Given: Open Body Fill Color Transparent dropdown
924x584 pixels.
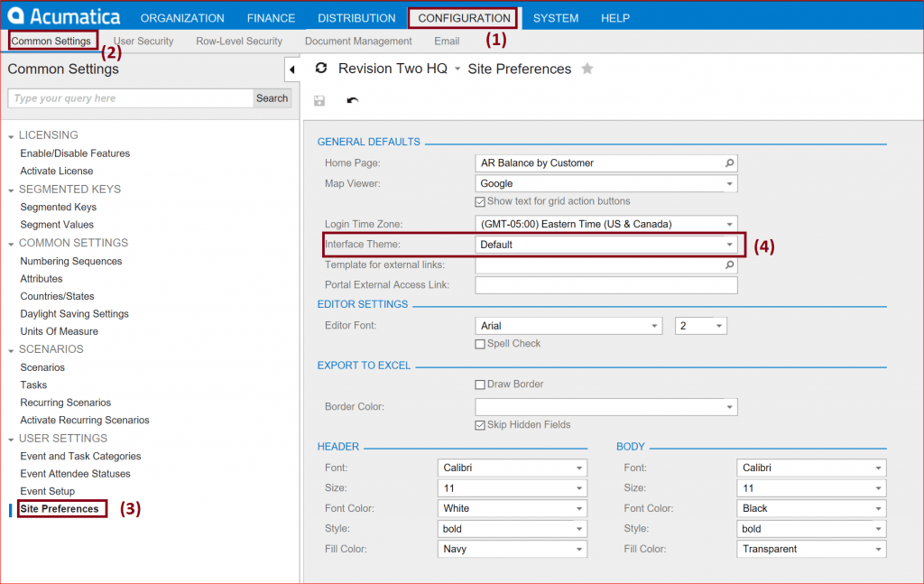Looking at the screenshot, I should [x=878, y=549].
